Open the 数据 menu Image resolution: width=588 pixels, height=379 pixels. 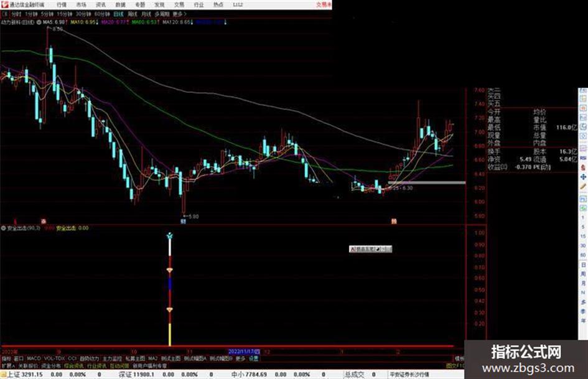[x=120, y=5]
